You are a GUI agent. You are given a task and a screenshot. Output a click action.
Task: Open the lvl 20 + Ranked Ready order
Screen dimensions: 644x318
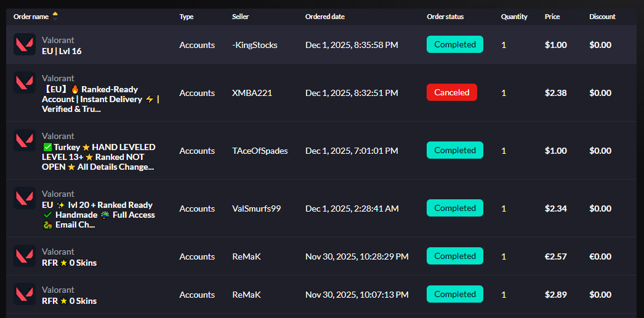98,215
